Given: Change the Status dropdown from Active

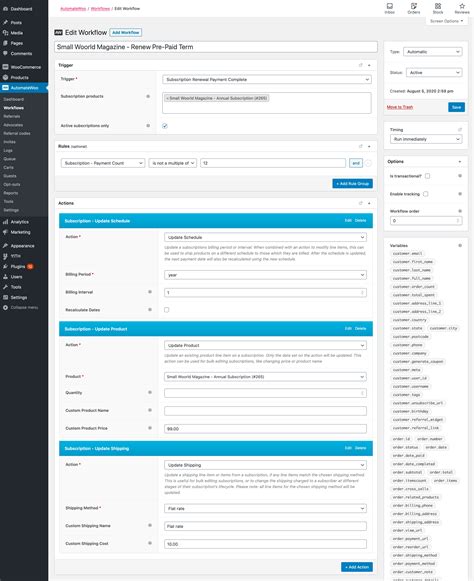Looking at the screenshot, I should pyautogui.click(x=434, y=73).
